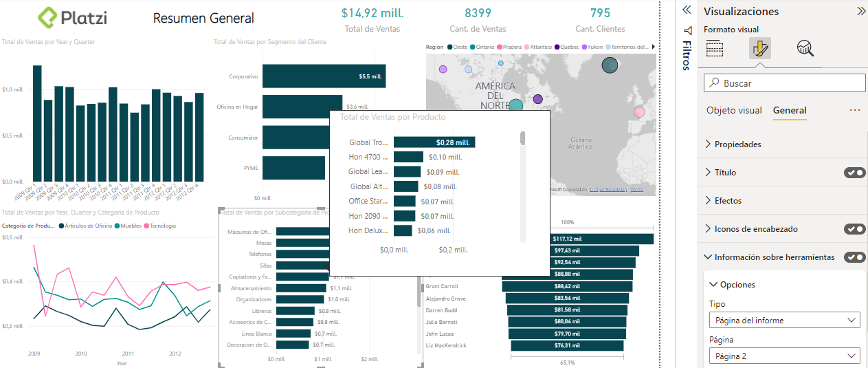Advance the Región legend with the arrow
The width and height of the screenshot is (868, 368).
tap(653, 47)
